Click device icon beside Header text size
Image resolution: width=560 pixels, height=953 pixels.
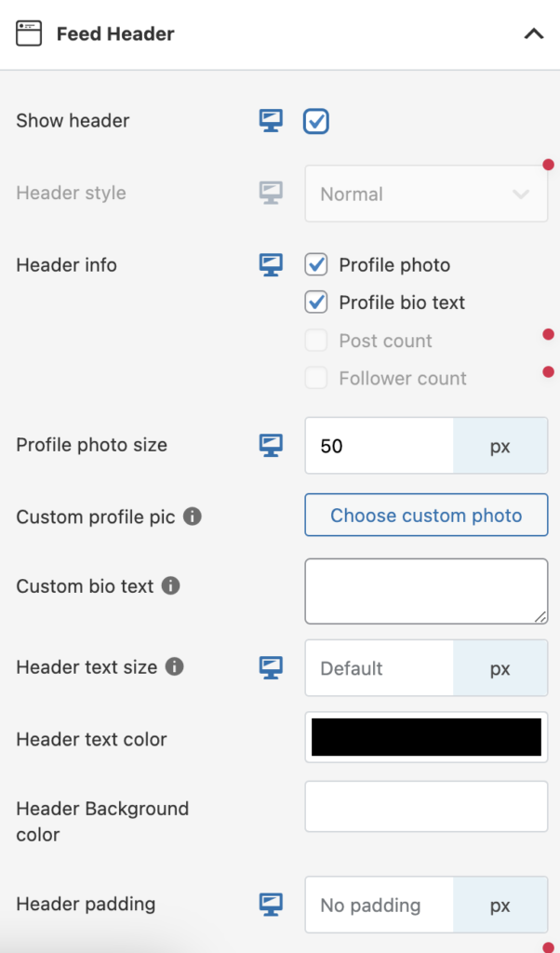coord(271,667)
